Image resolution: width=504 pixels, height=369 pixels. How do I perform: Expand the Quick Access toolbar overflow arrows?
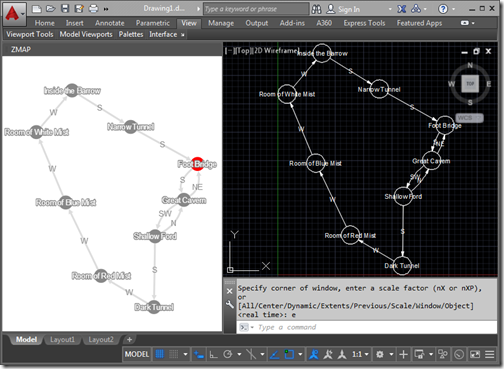pos(106,9)
